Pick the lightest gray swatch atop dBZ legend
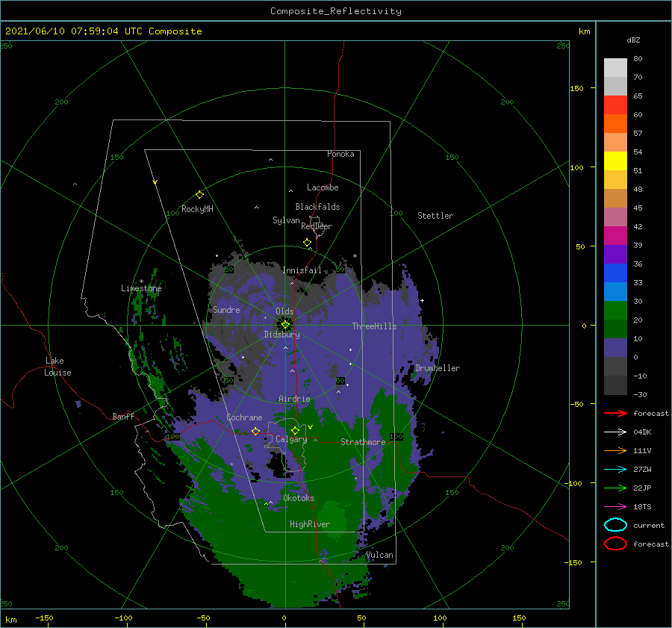Screen dimensions: 672x628 pyautogui.click(x=615, y=68)
